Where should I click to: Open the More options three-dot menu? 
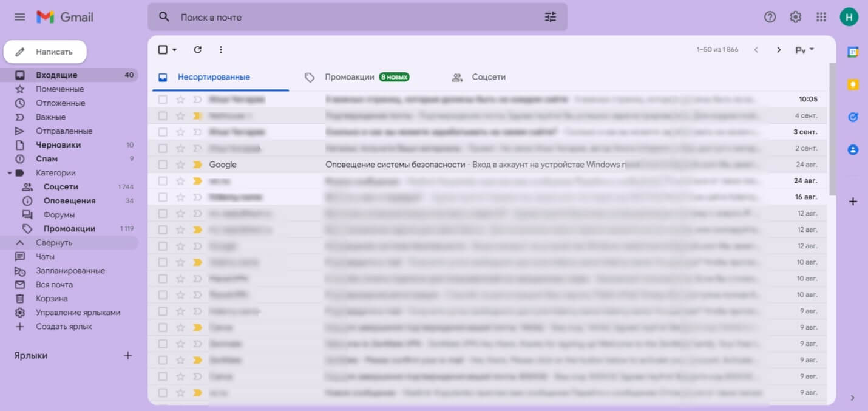tap(221, 50)
